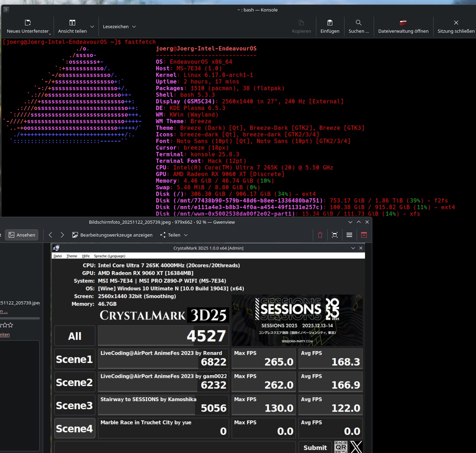
Task: Click the 'GPU: AMD Radeon RX 9060 XT [Discrete]' terminal line
Action: [x=220, y=174]
